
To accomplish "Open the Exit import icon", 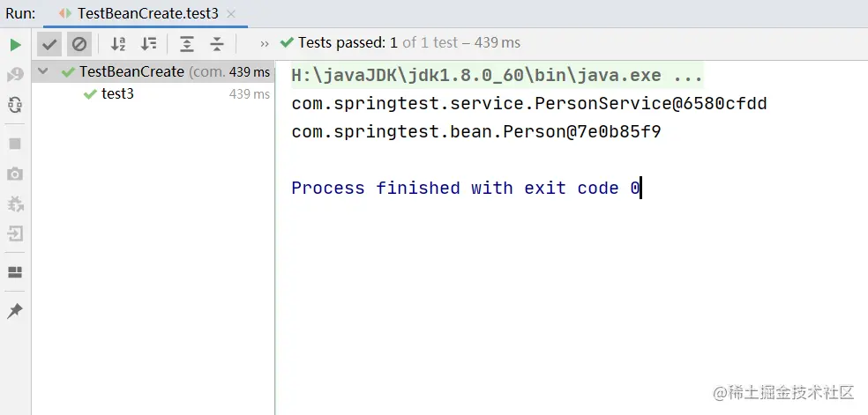I will (16, 233).
